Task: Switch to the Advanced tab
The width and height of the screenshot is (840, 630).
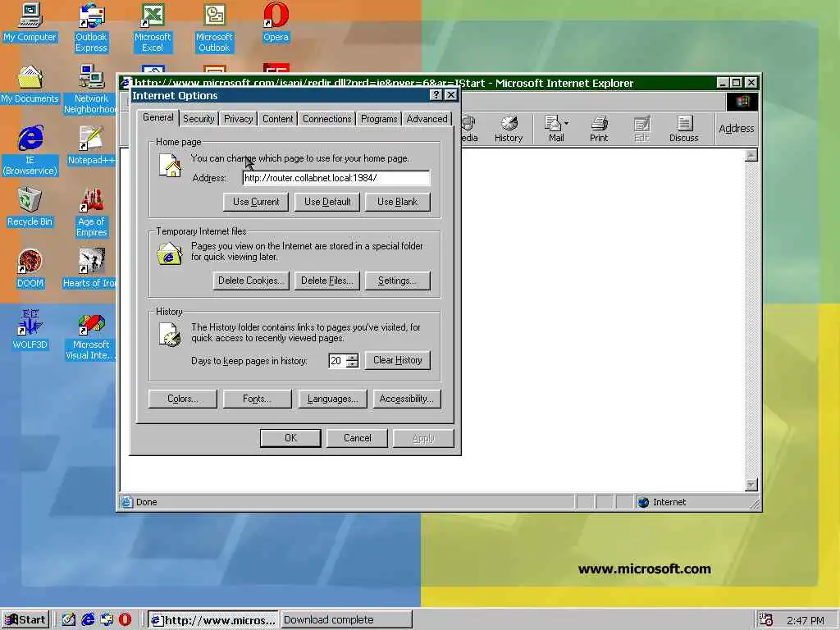Action: pos(427,119)
